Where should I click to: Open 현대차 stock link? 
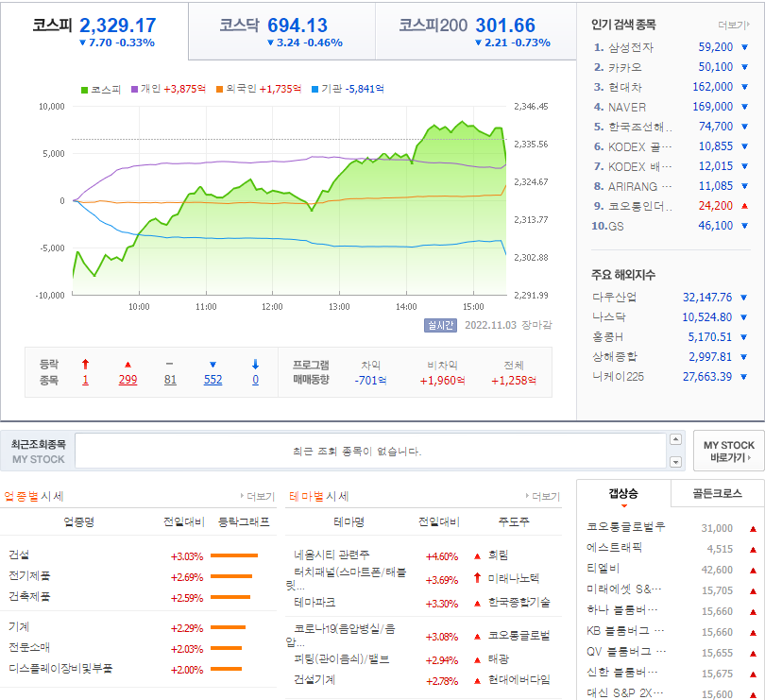click(x=625, y=87)
